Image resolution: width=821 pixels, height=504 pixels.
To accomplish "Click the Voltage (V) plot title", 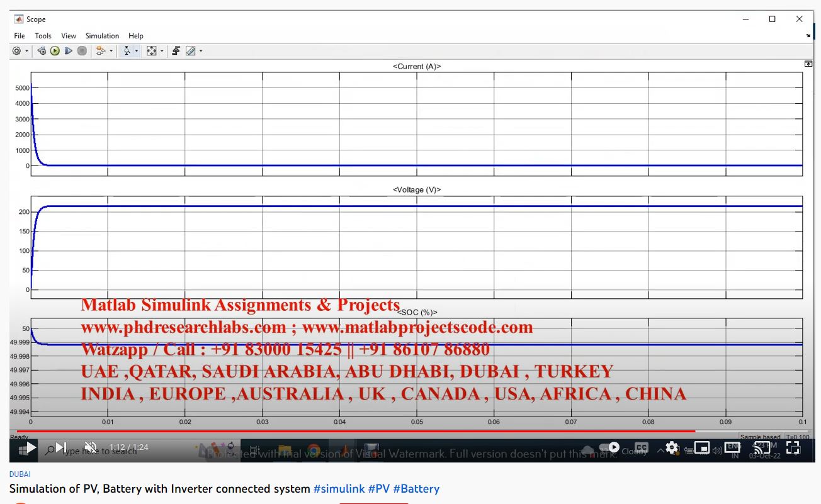I will click(x=417, y=189).
